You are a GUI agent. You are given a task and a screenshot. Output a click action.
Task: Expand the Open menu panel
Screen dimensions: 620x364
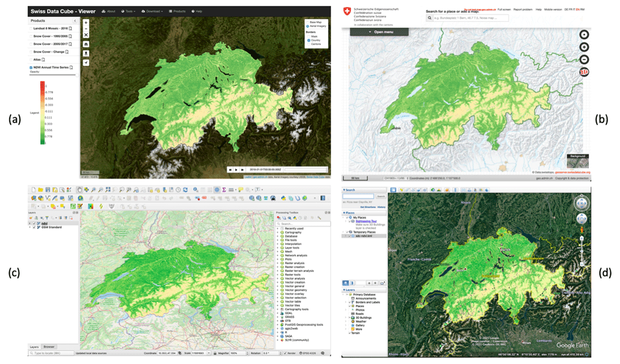pos(379,32)
